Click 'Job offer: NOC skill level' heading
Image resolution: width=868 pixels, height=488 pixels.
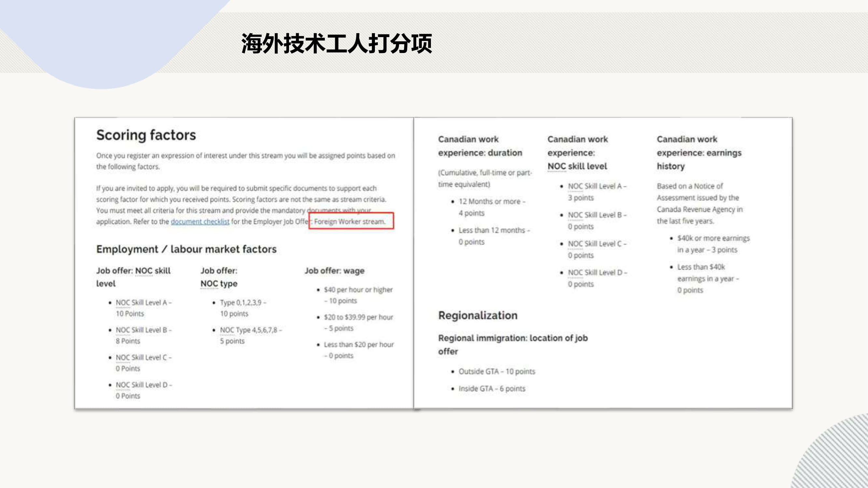point(133,277)
